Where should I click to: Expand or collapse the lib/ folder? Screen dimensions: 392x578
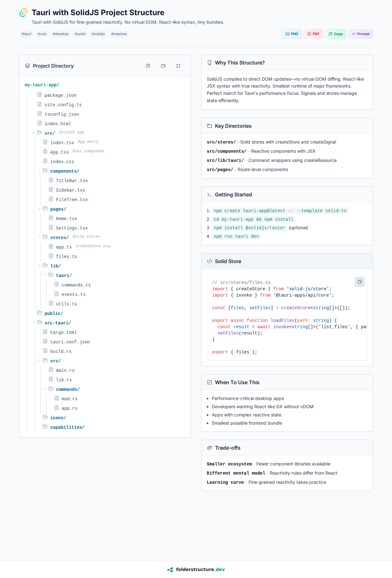pos(40,266)
